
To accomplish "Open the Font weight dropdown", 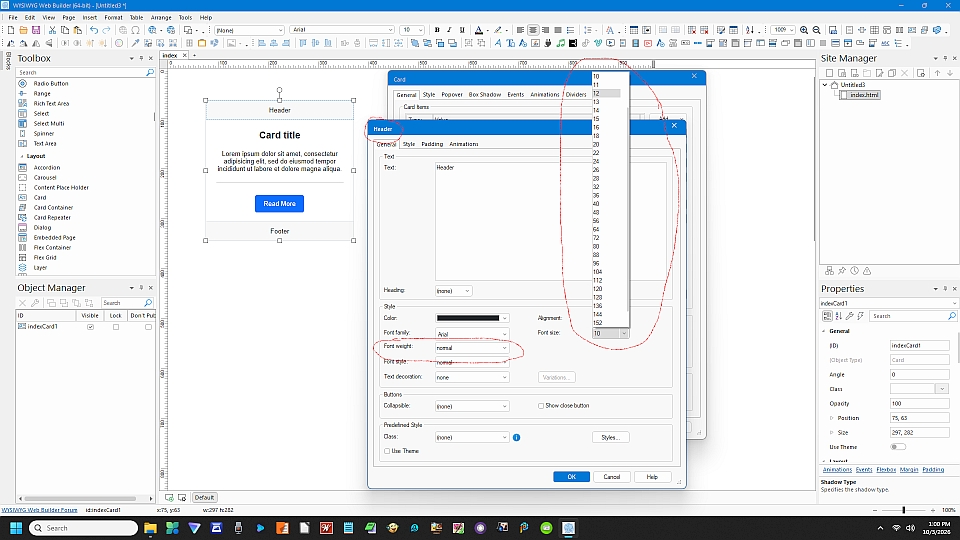I will (x=472, y=348).
